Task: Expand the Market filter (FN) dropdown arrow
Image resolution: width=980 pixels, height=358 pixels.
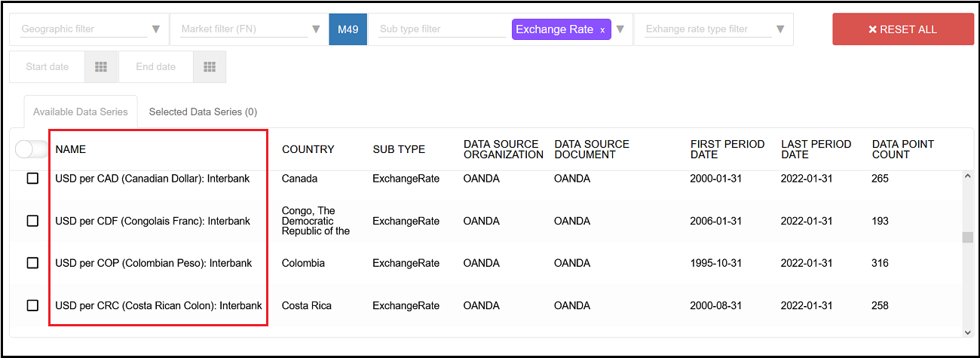Action: pyautogui.click(x=316, y=29)
